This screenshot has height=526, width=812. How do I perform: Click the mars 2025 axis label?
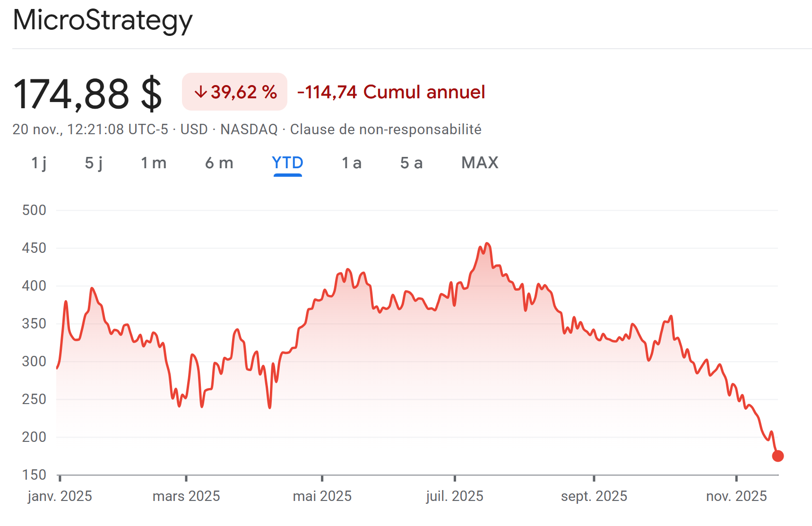(186, 496)
